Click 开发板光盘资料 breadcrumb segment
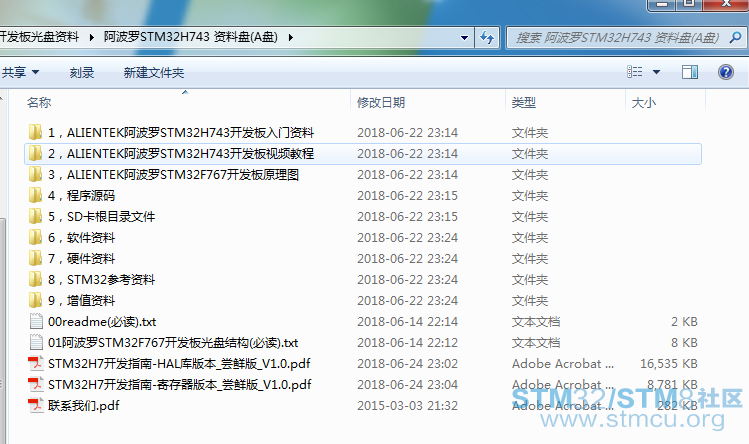 pos(39,37)
